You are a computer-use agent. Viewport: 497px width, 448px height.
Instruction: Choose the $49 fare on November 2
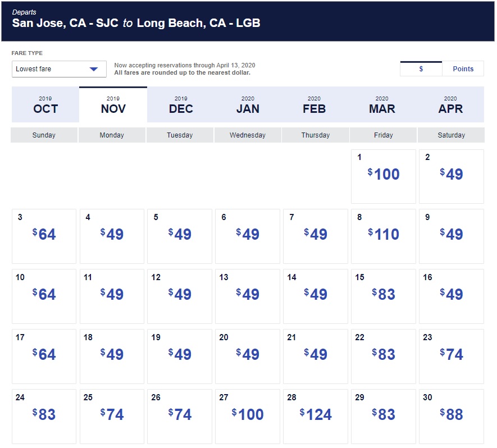coord(451,176)
